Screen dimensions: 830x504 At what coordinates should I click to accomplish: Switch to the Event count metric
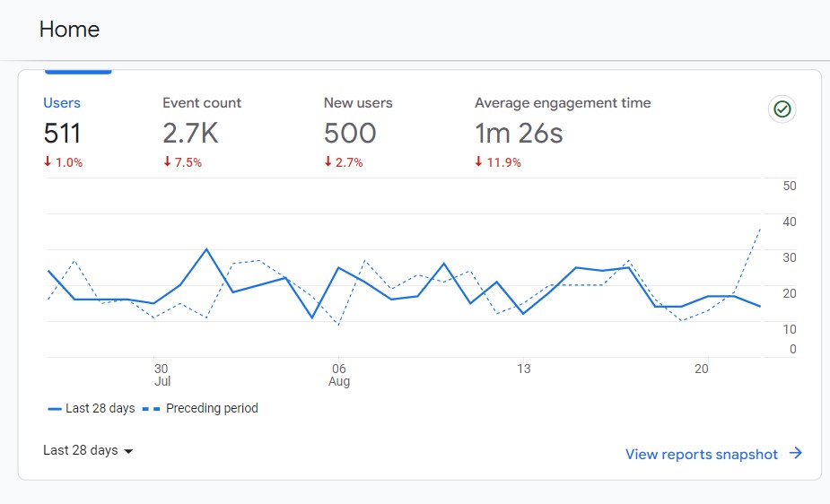point(202,103)
